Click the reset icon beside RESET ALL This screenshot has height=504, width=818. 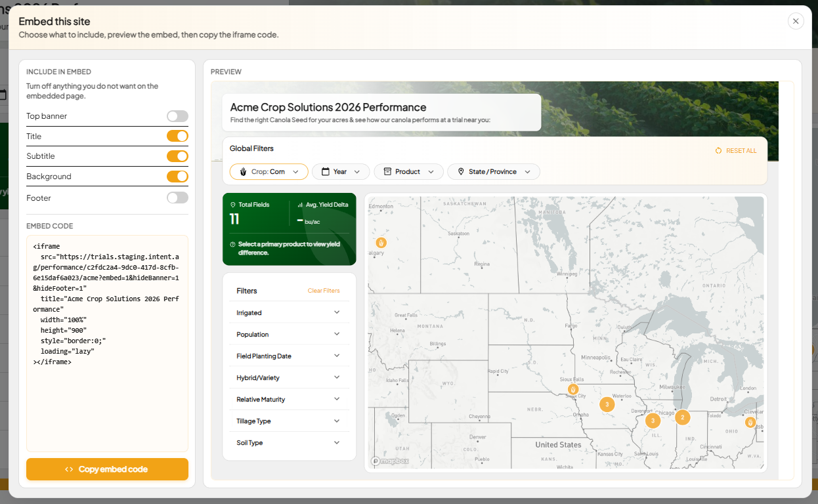pos(719,151)
